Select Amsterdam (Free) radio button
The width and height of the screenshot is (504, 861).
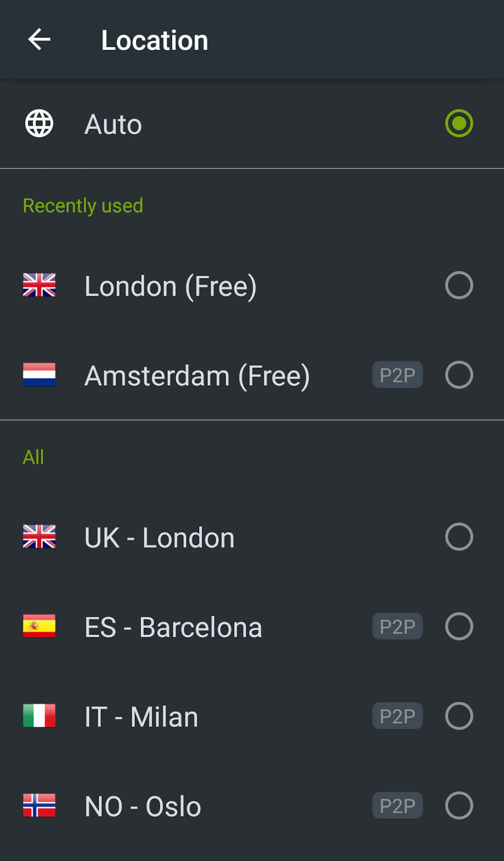[459, 375]
